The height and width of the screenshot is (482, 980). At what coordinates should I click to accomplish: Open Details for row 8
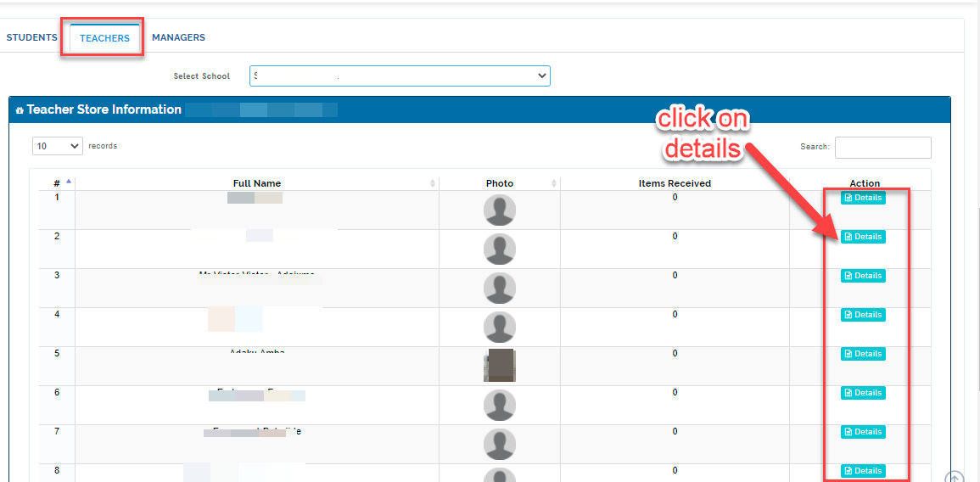coord(863,471)
